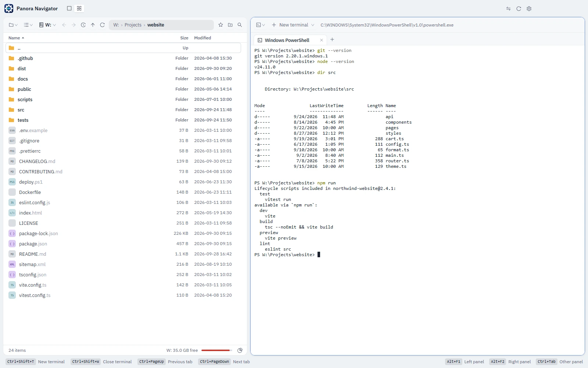
Task: Click the PowerShell command prompt line
Action: [x=287, y=255]
